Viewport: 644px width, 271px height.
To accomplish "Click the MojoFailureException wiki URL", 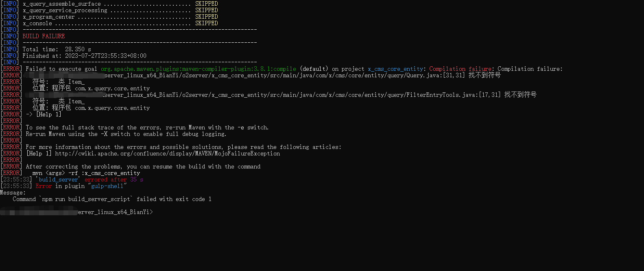I will [167, 153].
